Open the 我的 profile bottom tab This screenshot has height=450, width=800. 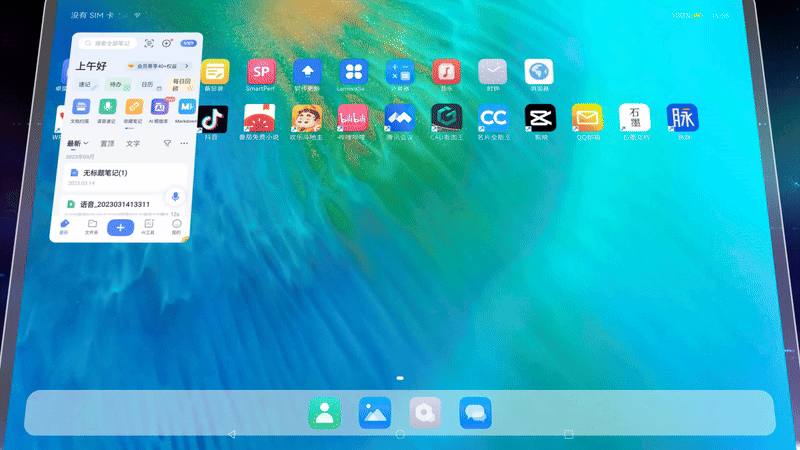(x=177, y=227)
